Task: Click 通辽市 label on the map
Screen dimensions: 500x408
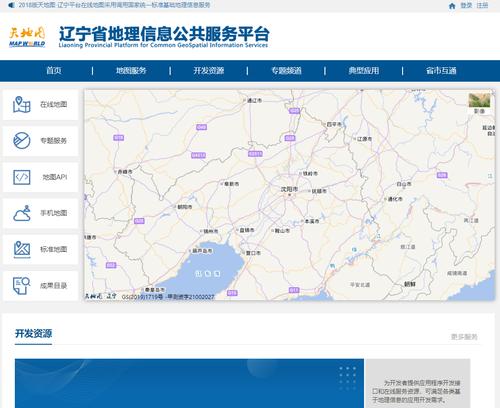Action: coord(254,100)
